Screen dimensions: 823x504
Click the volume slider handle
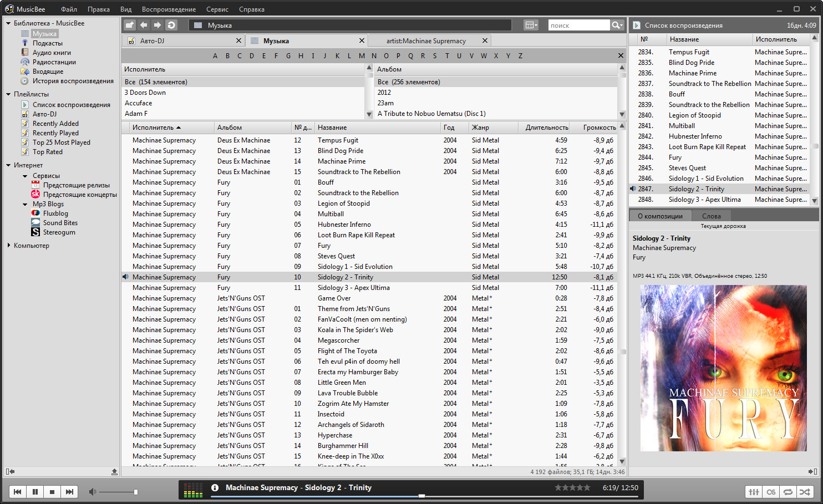[136, 492]
